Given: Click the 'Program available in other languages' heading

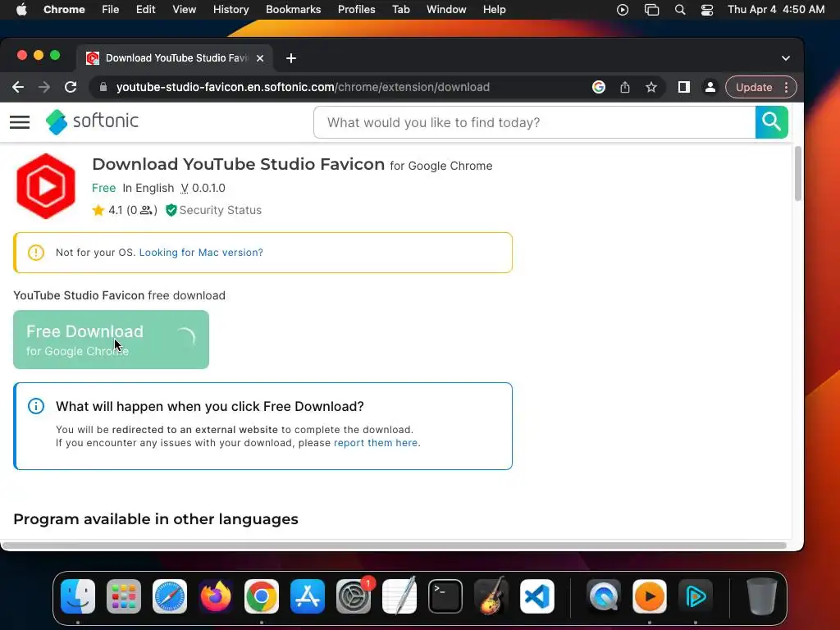Looking at the screenshot, I should click(156, 519).
